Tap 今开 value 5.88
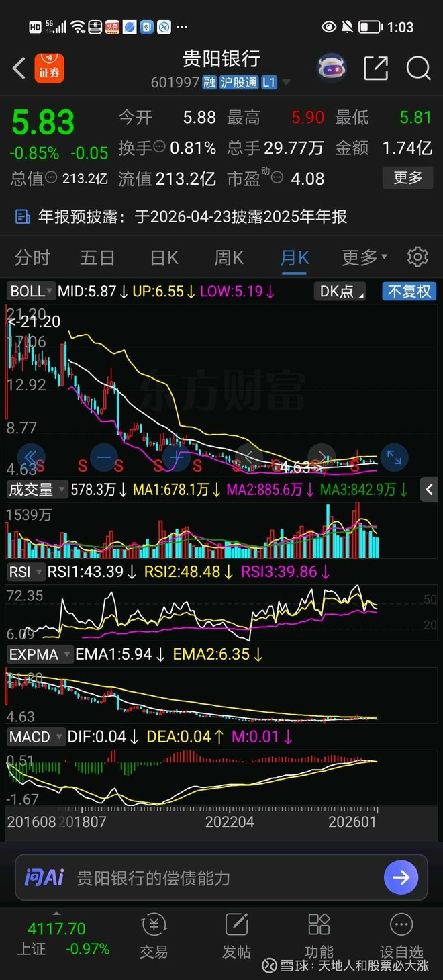 point(199,117)
